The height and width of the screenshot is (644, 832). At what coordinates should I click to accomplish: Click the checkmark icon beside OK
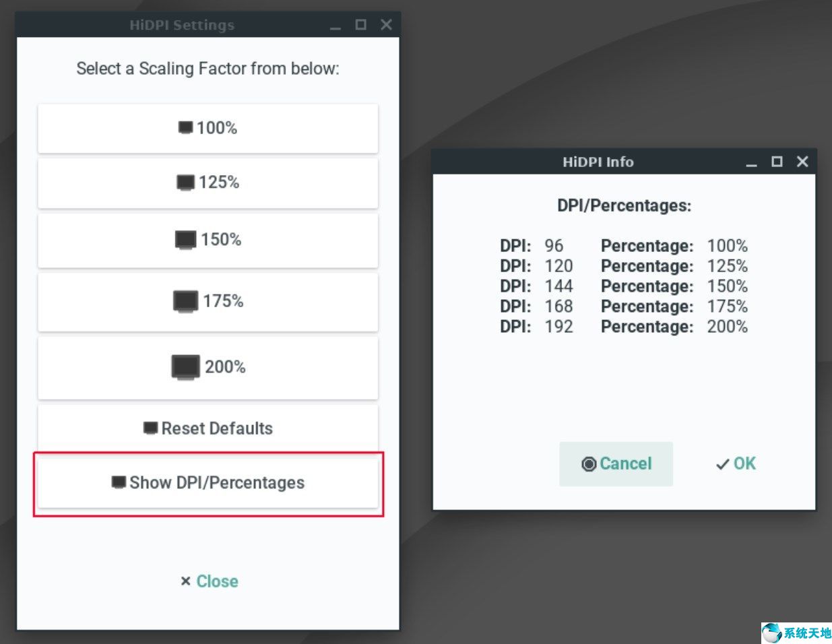pyautogui.click(x=722, y=465)
